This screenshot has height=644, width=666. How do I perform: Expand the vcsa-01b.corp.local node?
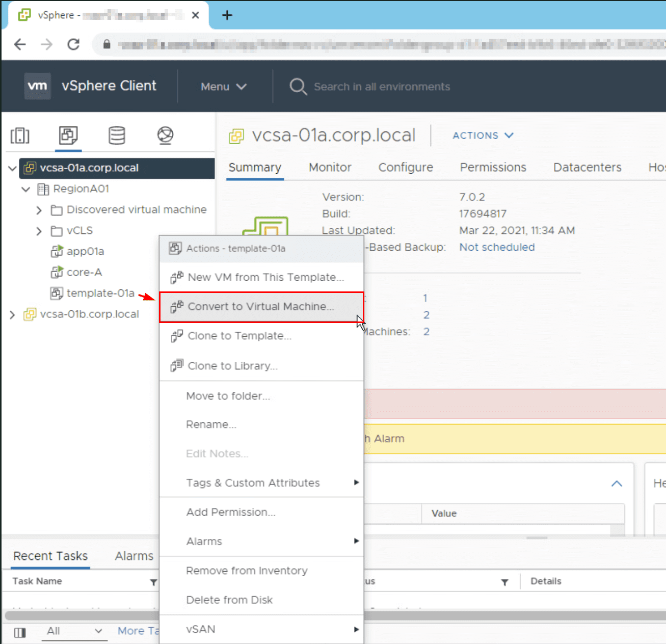point(12,314)
